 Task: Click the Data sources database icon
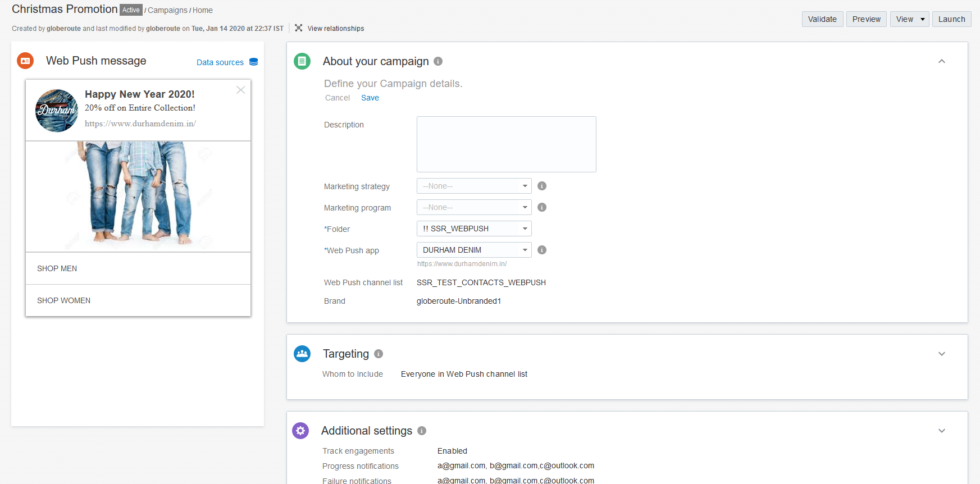(254, 62)
